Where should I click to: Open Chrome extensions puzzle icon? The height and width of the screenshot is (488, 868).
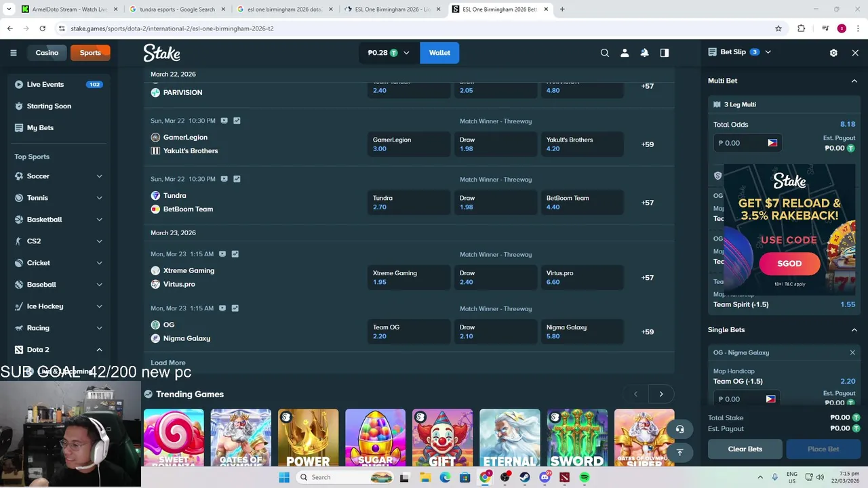pos(802,28)
